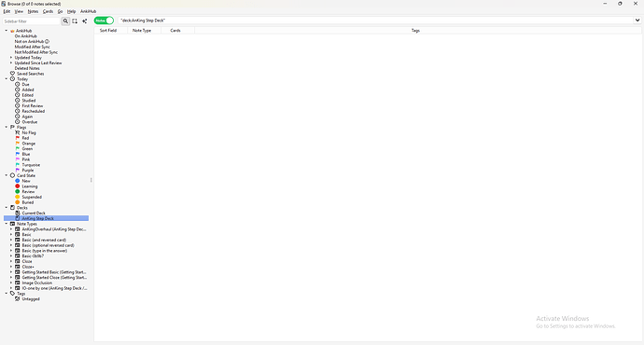
Task: Collapse the Tags section arrow
Action: pos(7,294)
